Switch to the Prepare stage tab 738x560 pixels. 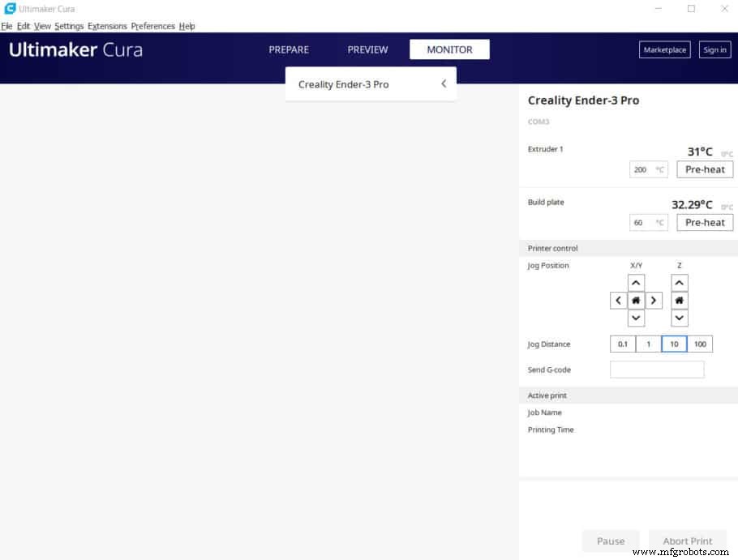coord(289,49)
